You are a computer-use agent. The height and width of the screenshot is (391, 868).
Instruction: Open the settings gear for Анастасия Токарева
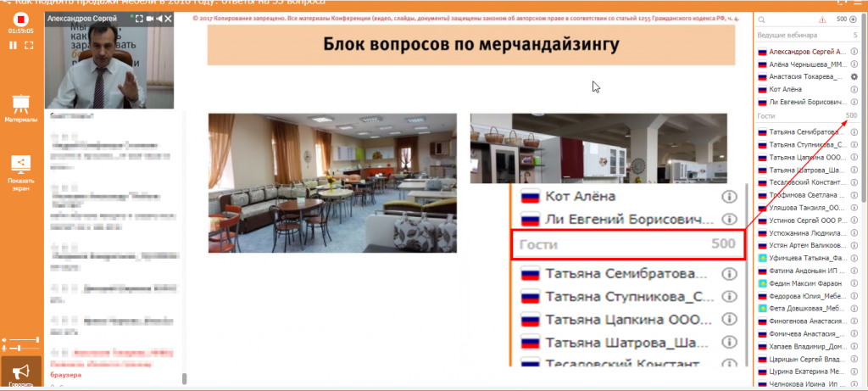pyautogui.click(x=854, y=76)
